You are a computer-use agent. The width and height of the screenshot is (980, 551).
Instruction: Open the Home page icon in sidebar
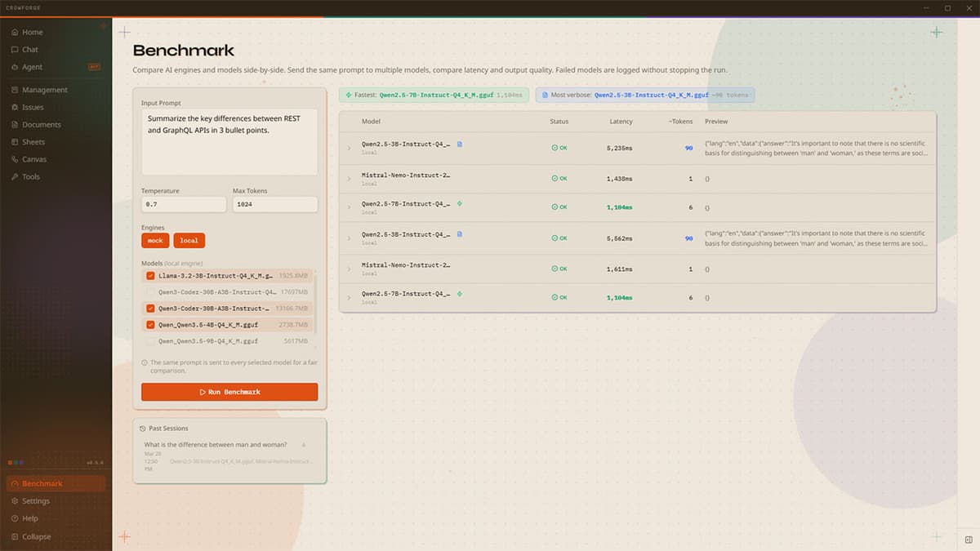tap(15, 33)
